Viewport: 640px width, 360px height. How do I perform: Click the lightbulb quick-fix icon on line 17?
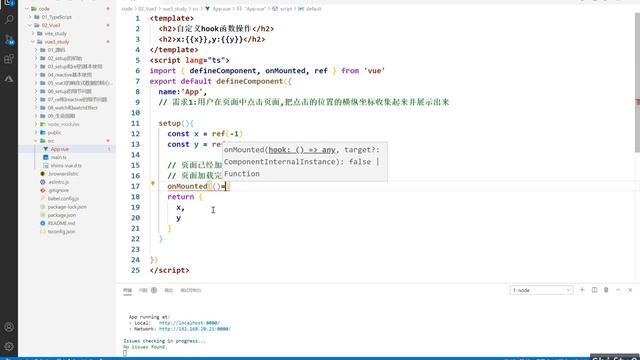pos(153,184)
